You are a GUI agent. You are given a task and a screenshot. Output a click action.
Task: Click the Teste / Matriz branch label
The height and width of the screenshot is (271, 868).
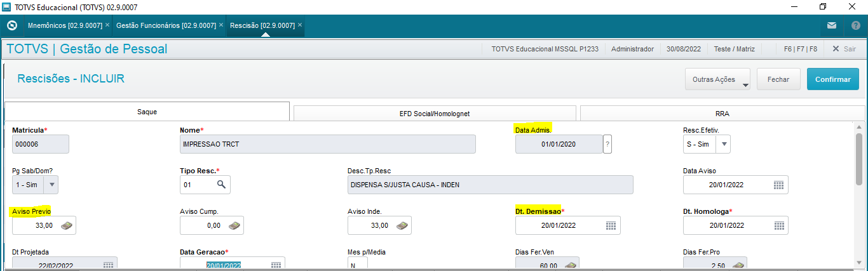click(x=734, y=49)
